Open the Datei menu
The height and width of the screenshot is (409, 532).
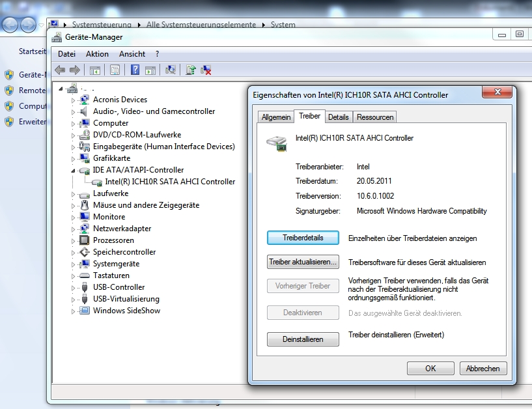pos(66,54)
